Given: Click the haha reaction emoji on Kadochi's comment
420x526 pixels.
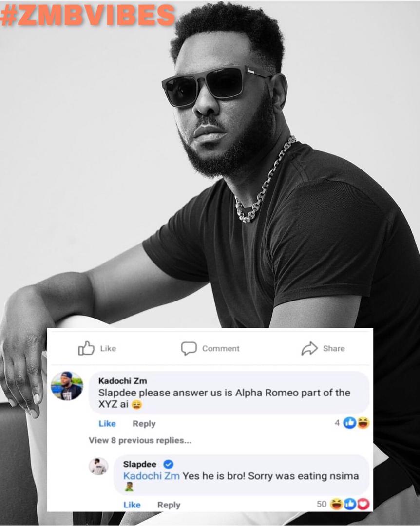Looking at the screenshot, I should pos(363,423).
